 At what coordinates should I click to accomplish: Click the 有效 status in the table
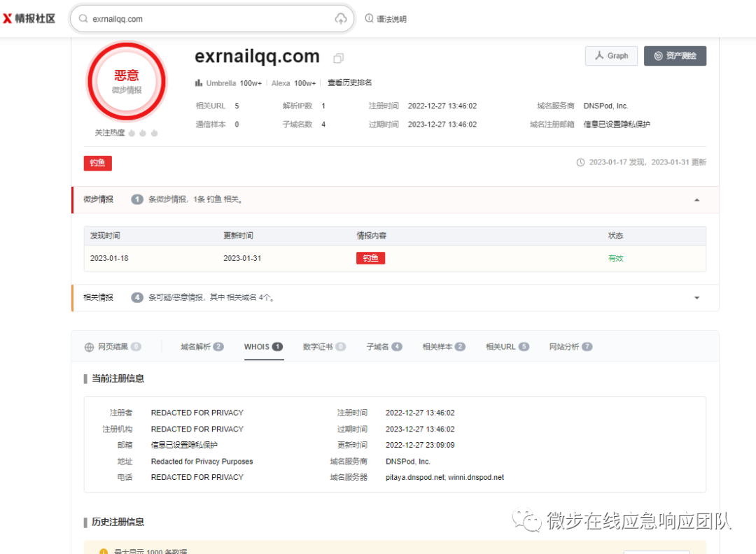click(616, 258)
